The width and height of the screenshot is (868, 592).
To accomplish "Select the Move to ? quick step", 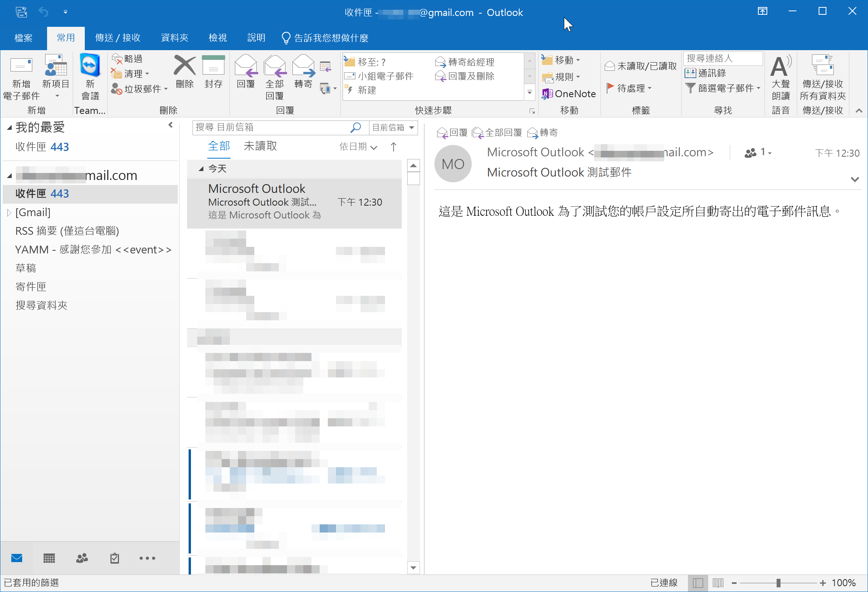I will [x=365, y=62].
